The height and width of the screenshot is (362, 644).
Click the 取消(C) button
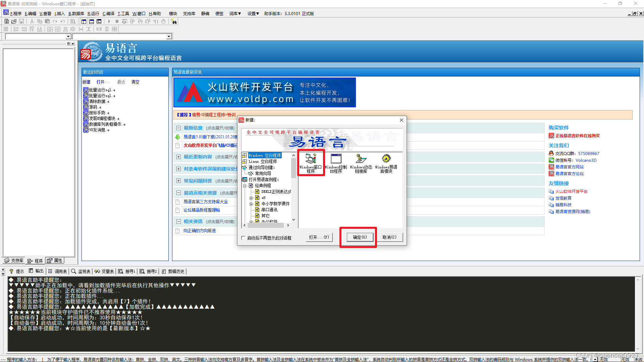click(x=389, y=237)
